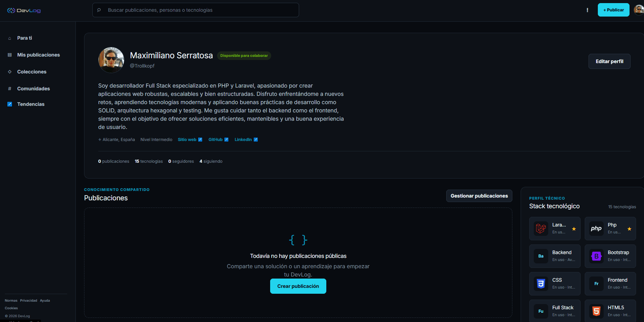Click the php technology icon
Image resolution: width=644 pixels, height=322 pixels.
coord(596,229)
